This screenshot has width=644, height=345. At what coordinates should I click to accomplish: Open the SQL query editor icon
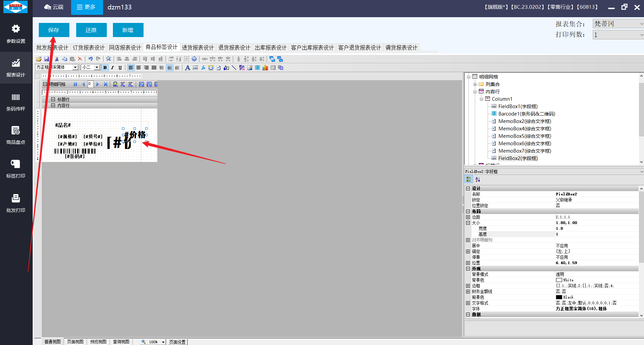point(115,84)
